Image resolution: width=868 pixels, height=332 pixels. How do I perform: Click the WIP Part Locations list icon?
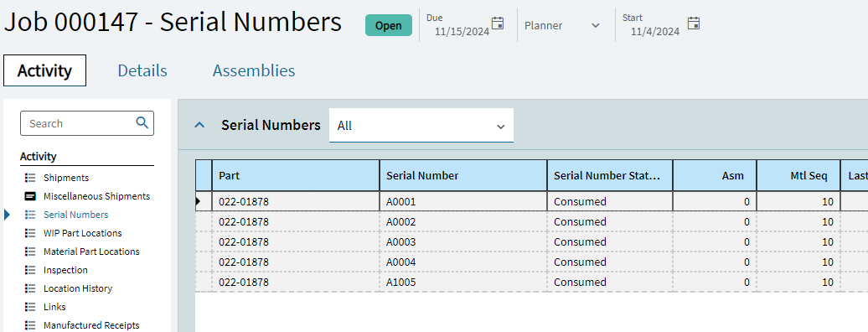(30, 233)
